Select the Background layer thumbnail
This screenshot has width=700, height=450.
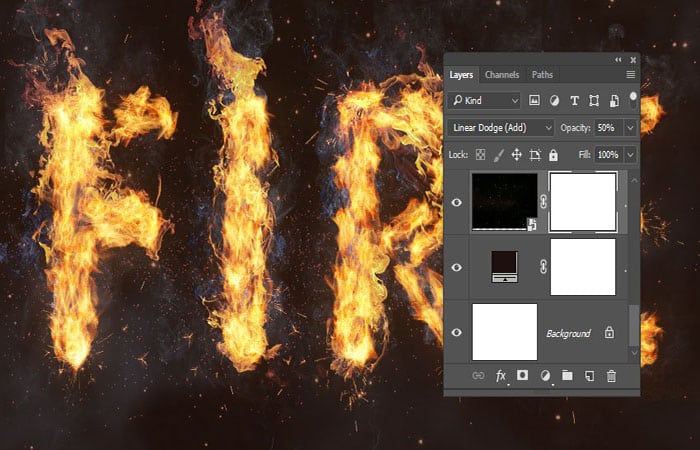coord(504,332)
